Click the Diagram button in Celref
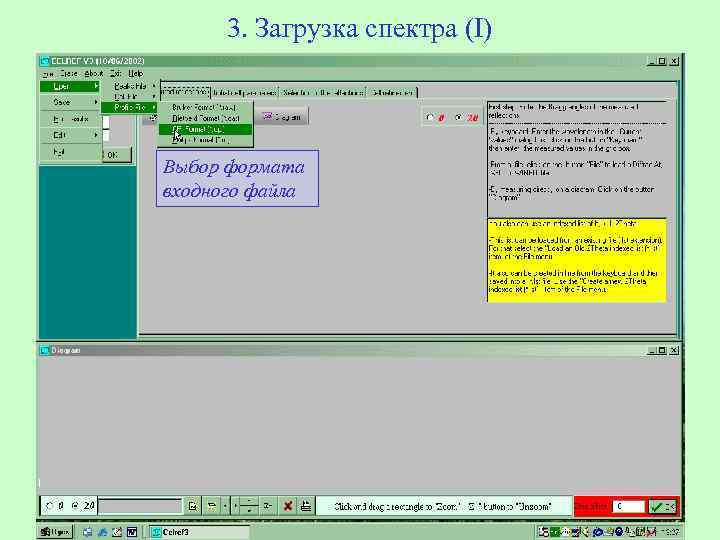Image resolution: width=720 pixels, height=540 pixels. [281, 117]
